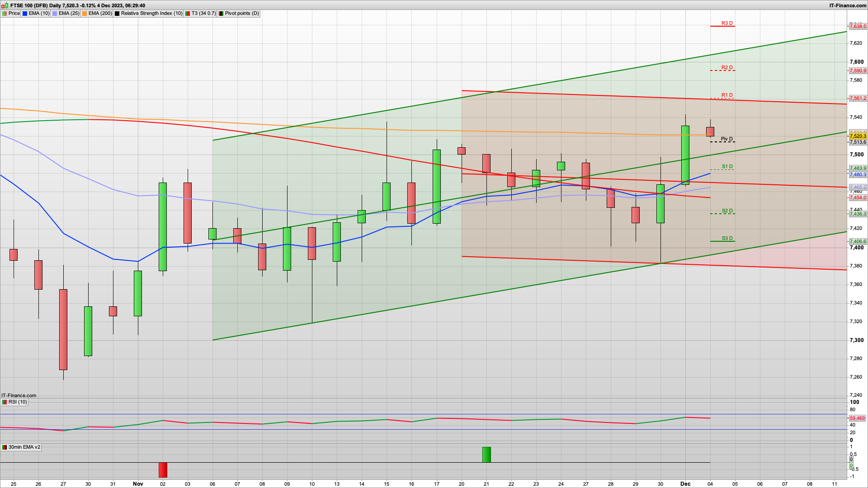Click the 7,513.6 pivot price tag

coord(858,142)
